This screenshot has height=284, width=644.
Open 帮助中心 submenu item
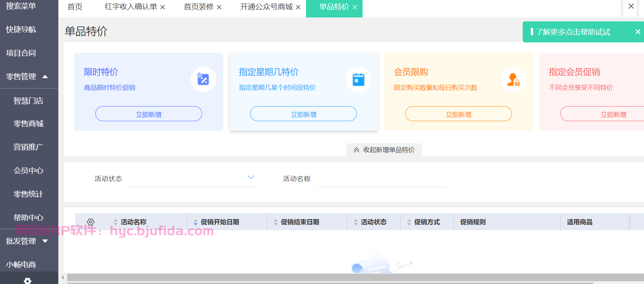coord(28,217)
